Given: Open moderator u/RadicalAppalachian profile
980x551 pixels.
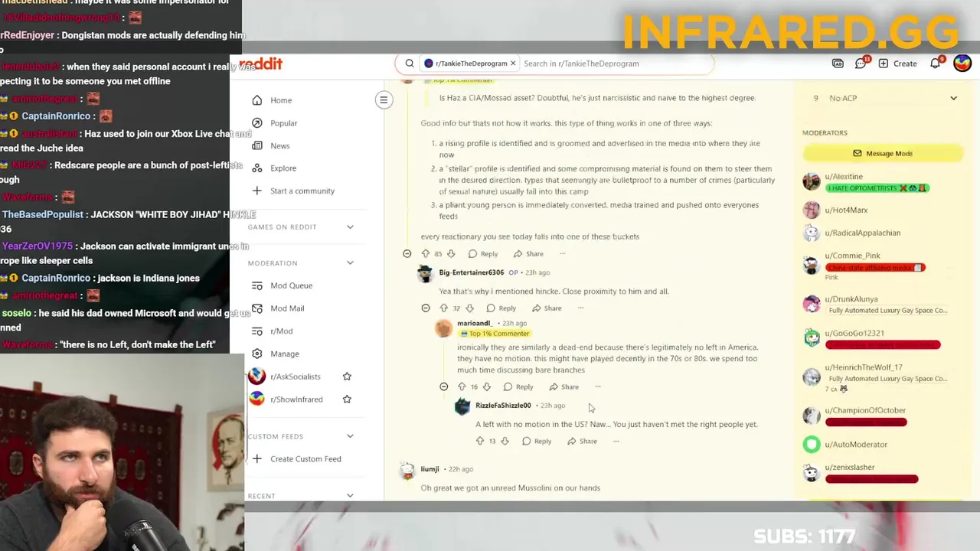Looking at the screenshot, I should click(x=862, y=233).
